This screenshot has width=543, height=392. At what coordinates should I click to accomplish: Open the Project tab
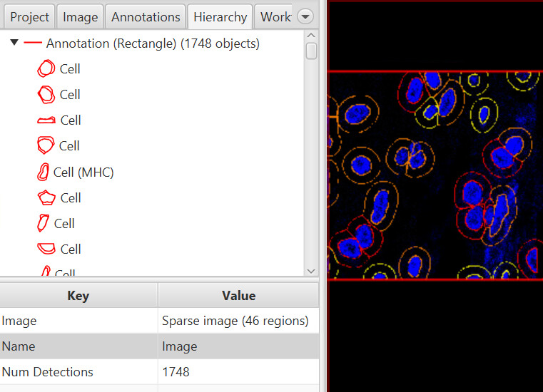[29, 17]
